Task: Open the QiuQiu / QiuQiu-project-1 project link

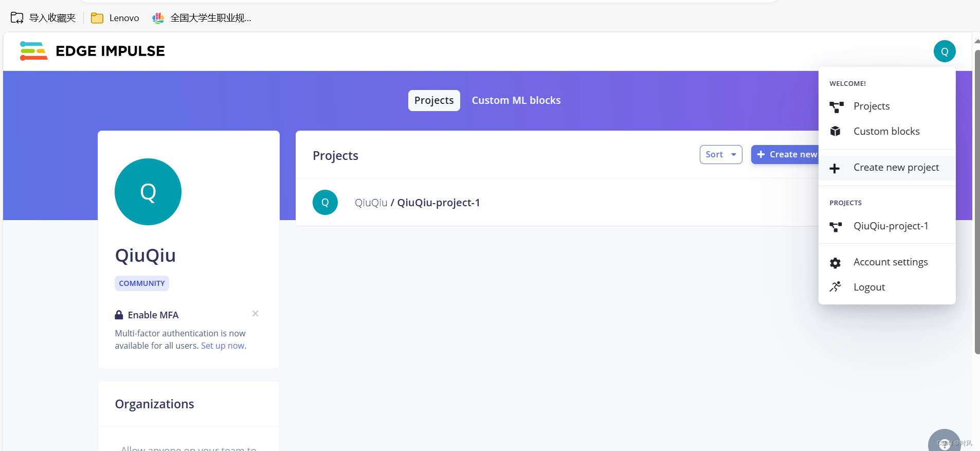Action: point(417,203)
